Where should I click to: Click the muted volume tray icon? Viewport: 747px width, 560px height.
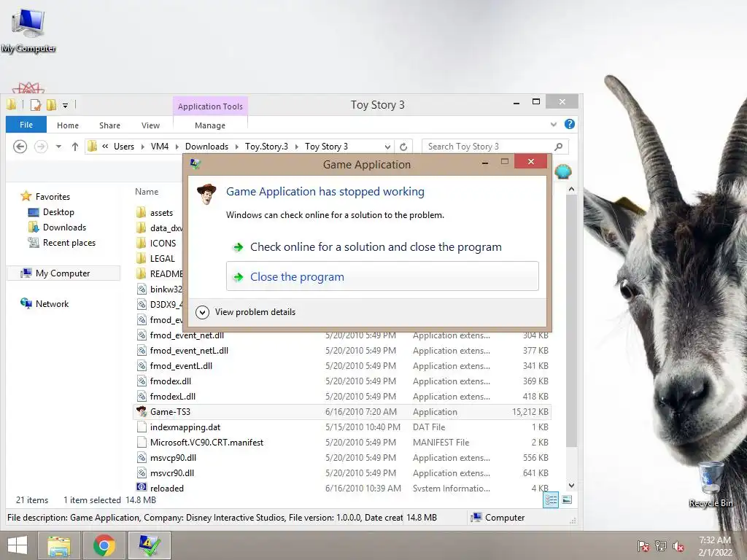tap(678, 546)
